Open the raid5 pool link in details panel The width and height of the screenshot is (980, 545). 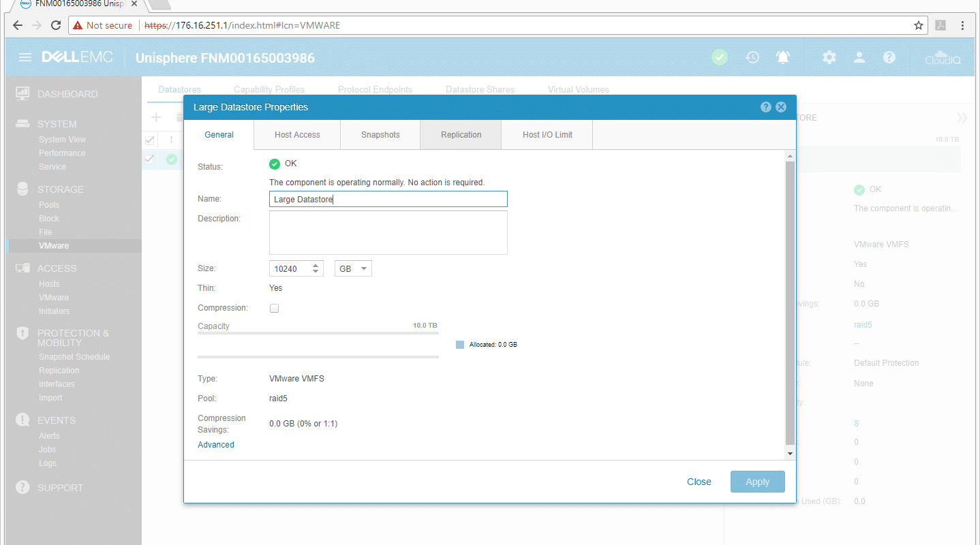pyautogui.click(x=863, y=325)
